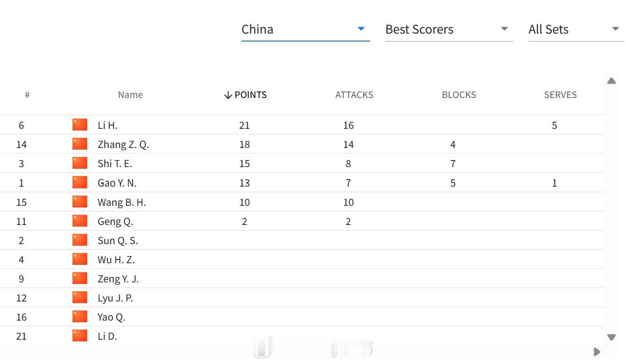
Task: Click the scroll down arrow
Action: (611, 337)
